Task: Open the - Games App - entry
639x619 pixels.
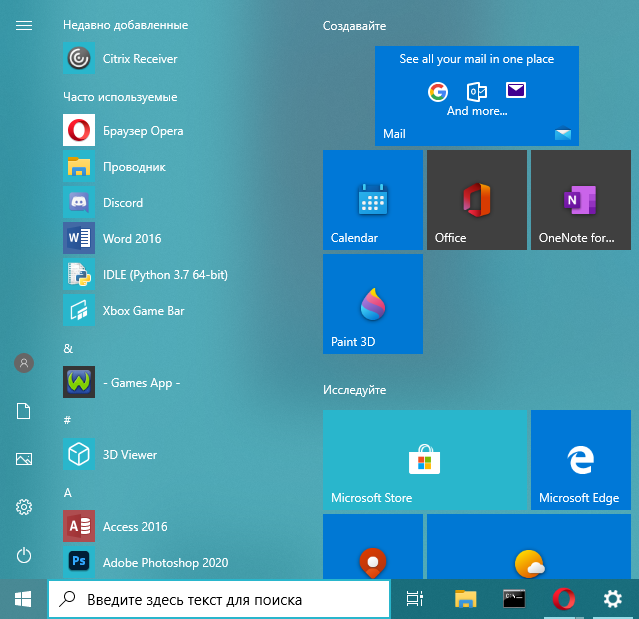Action: pos(121,382)
